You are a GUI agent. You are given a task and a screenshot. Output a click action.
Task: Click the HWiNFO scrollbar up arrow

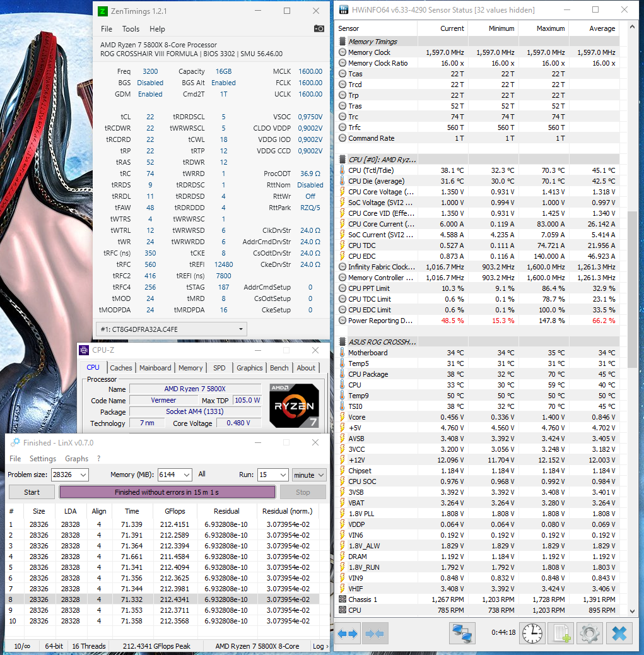click(632, 27)
